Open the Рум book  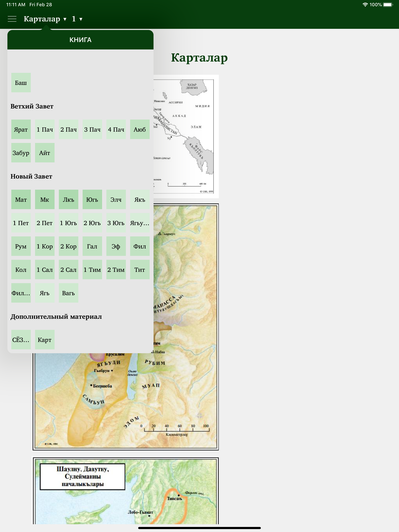[21, 246]
